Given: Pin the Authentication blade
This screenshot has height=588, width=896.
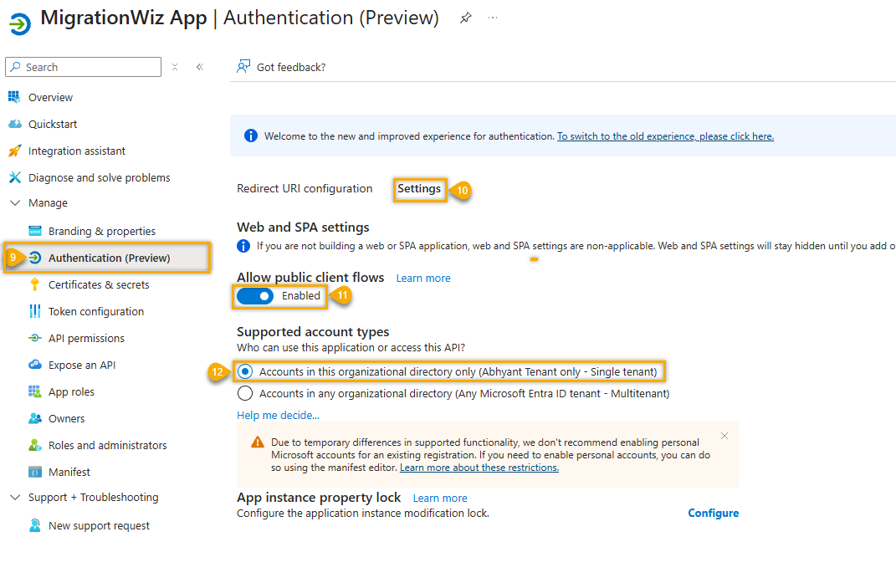Looking at the screenshot, I should click(465, 17).
